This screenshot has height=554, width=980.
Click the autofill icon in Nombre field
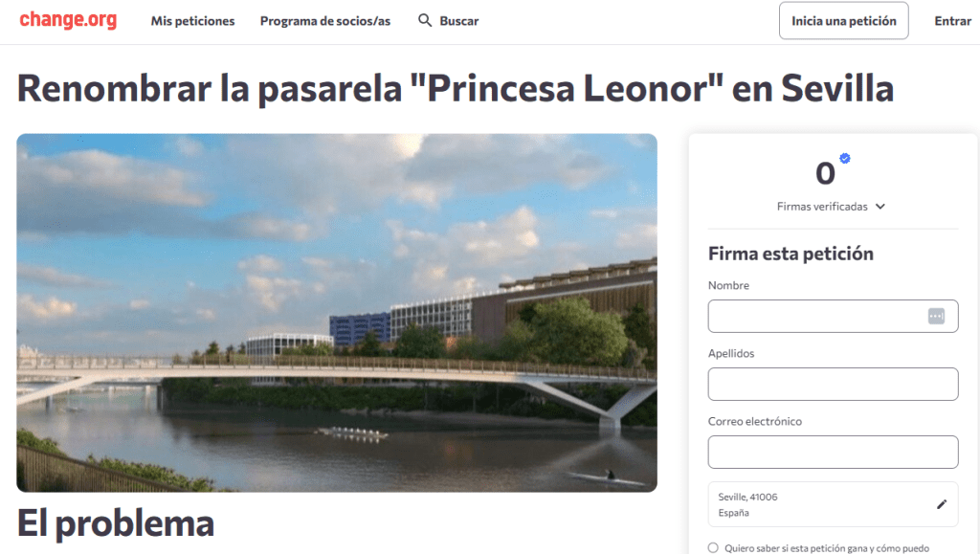(x=936, y=316)
